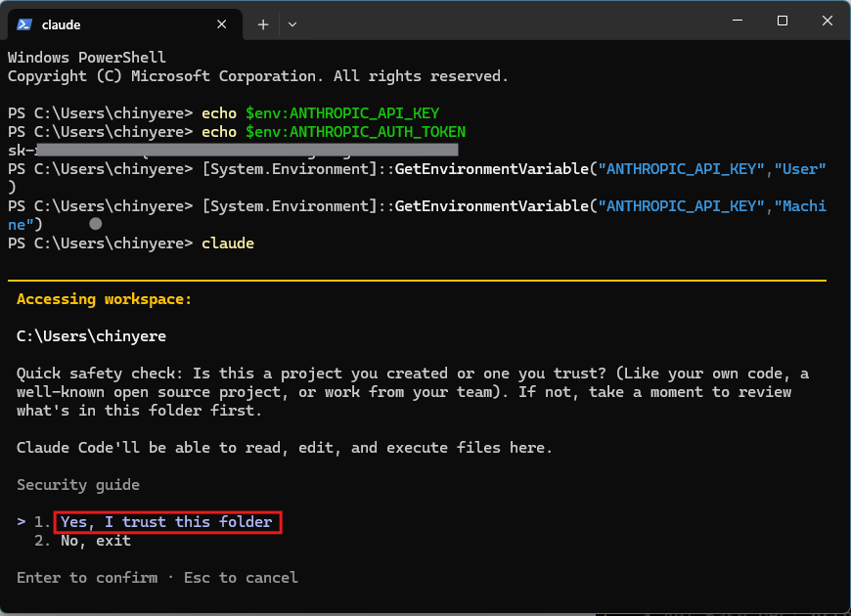Close the claude tab
851x616 pixels.
221,24
